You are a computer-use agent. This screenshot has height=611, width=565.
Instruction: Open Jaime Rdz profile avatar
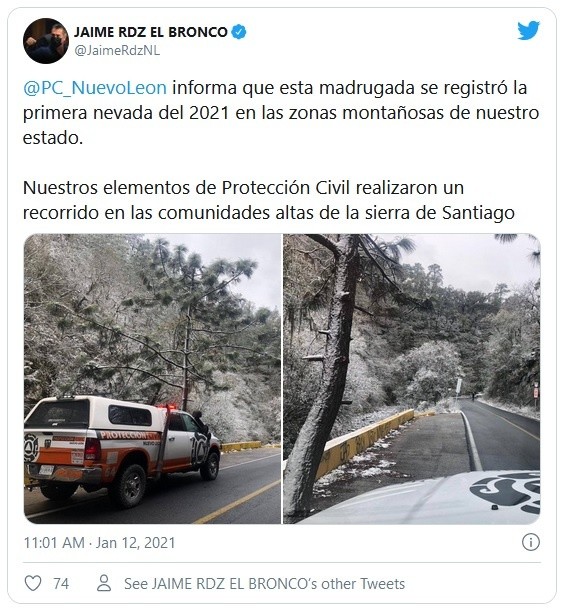[x=46, y=41]
